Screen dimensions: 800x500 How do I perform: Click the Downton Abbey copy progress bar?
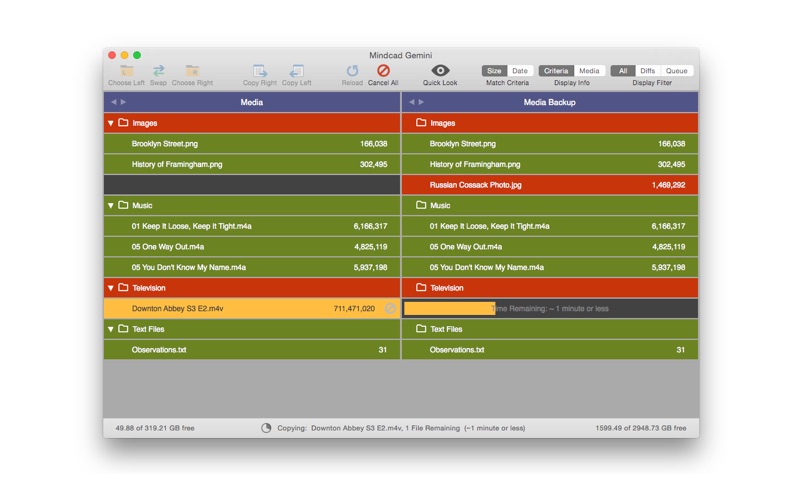[450, 309]
